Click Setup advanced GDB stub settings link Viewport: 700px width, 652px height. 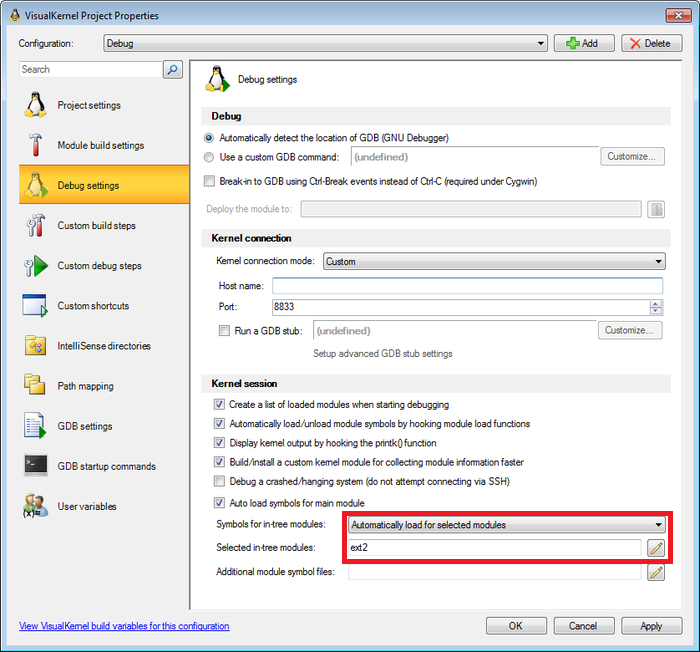(x=383, y=353)
